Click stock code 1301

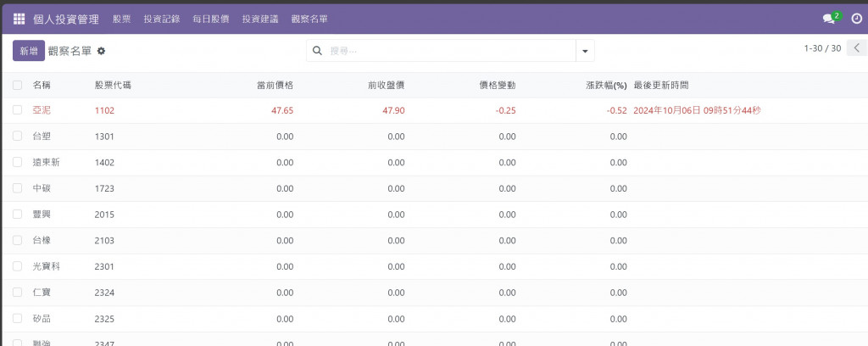(104, 137)
